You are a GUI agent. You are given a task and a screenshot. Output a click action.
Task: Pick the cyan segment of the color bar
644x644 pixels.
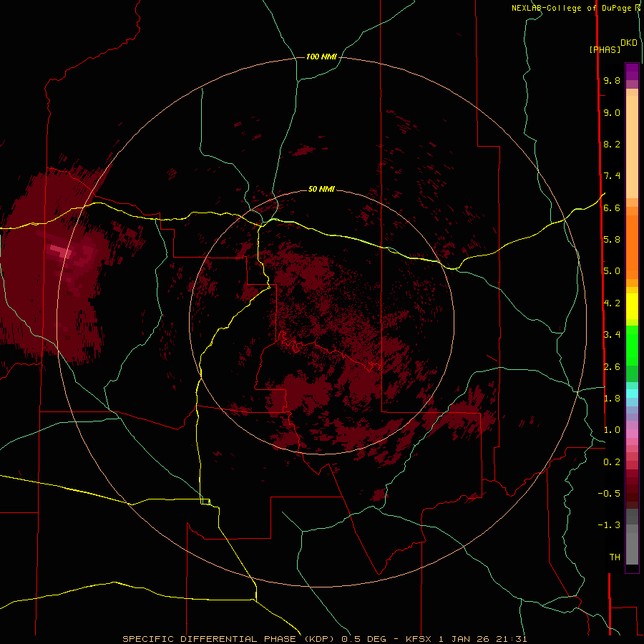point(632,394)
